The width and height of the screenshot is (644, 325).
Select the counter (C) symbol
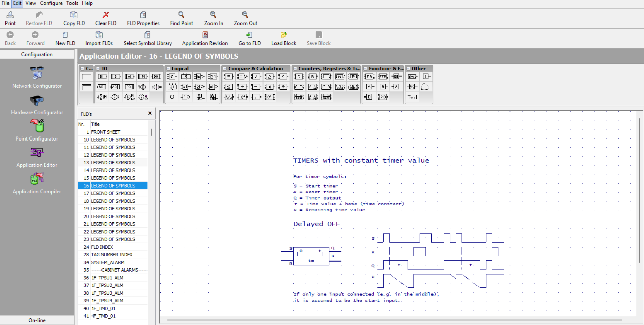tap(299, 76)
